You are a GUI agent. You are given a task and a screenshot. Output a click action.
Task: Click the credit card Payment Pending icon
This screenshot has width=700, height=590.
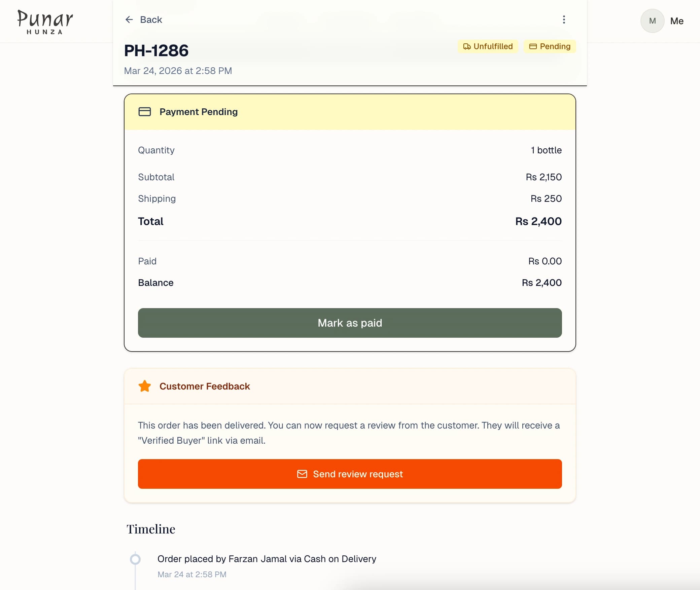pos(145,112)
